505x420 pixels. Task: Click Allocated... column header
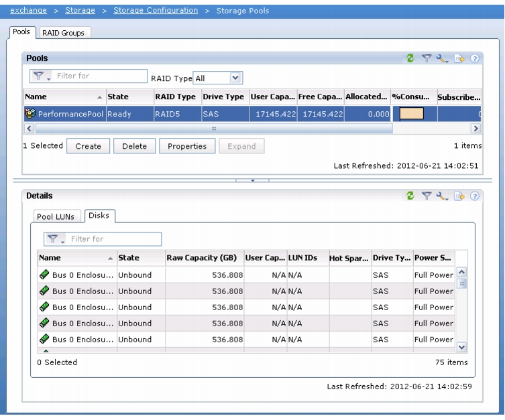click(x=367, y=97)
